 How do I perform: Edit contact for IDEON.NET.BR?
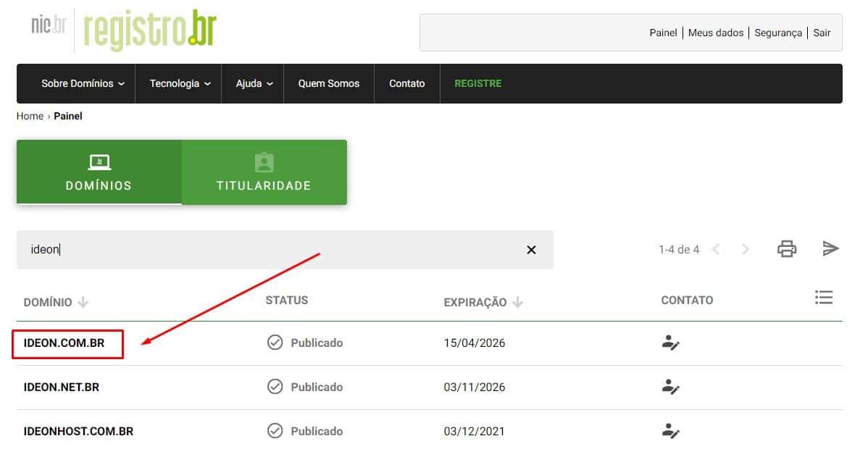[x=670, y=387]
